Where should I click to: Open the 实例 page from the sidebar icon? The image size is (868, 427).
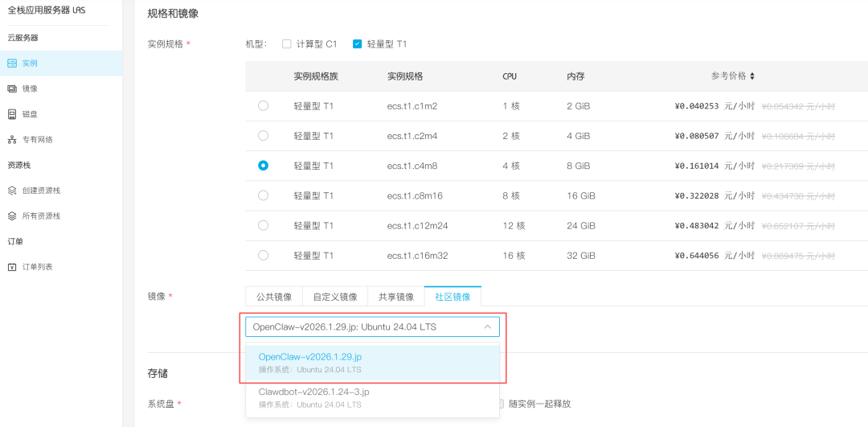pyautogui.click(x=12, y=64)
